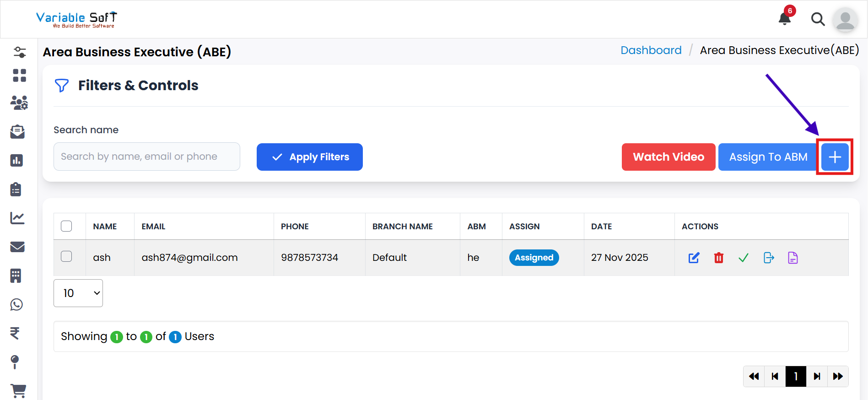This screenshot has height=400, width=868.
Task: Open WhatsApp icon in sidebar
Action: [17, 304]
